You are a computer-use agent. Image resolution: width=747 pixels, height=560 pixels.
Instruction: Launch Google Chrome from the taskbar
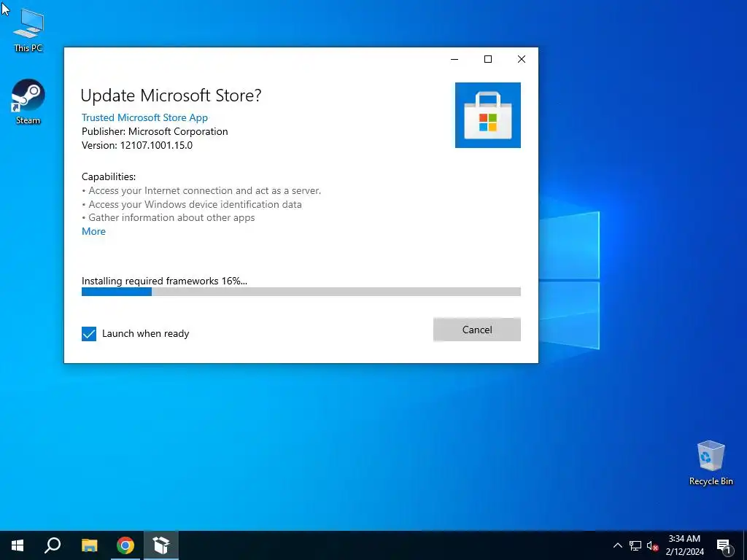pos(125,545)
